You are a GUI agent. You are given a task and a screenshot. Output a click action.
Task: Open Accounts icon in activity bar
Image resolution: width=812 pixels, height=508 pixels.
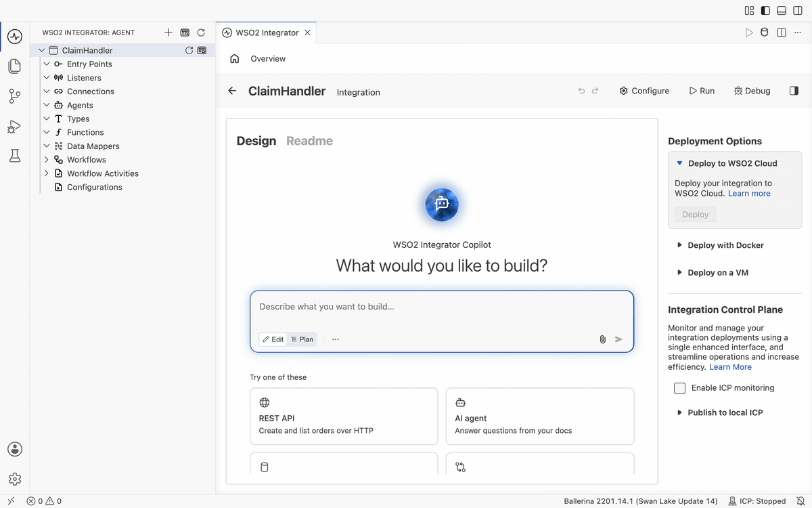[x=15, y=449]
